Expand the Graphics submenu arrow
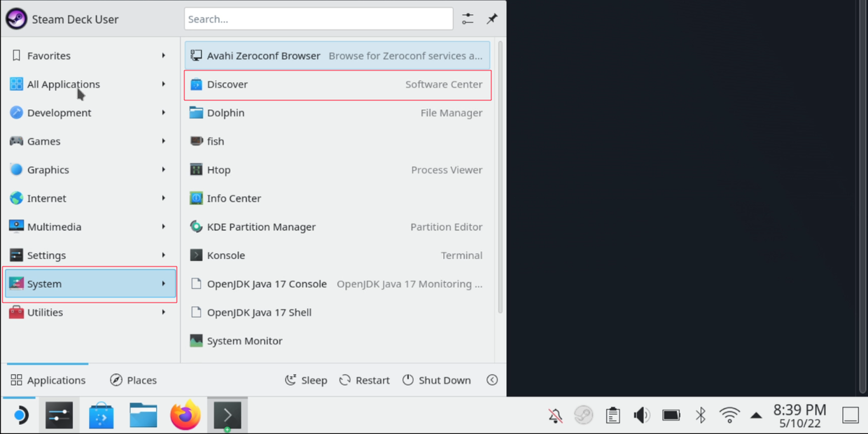868x434 pixels. (x=164, y=170)
